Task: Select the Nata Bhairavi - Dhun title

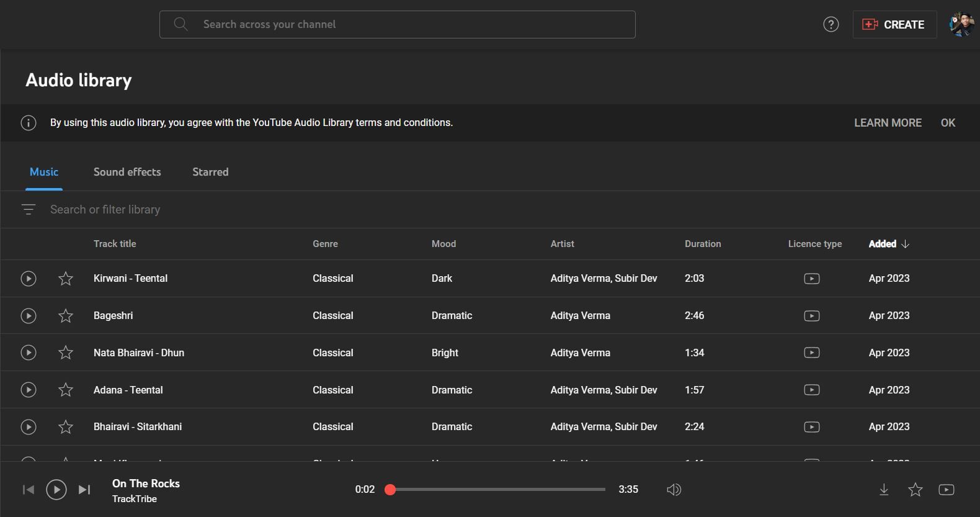Action: tap(139, 353)
